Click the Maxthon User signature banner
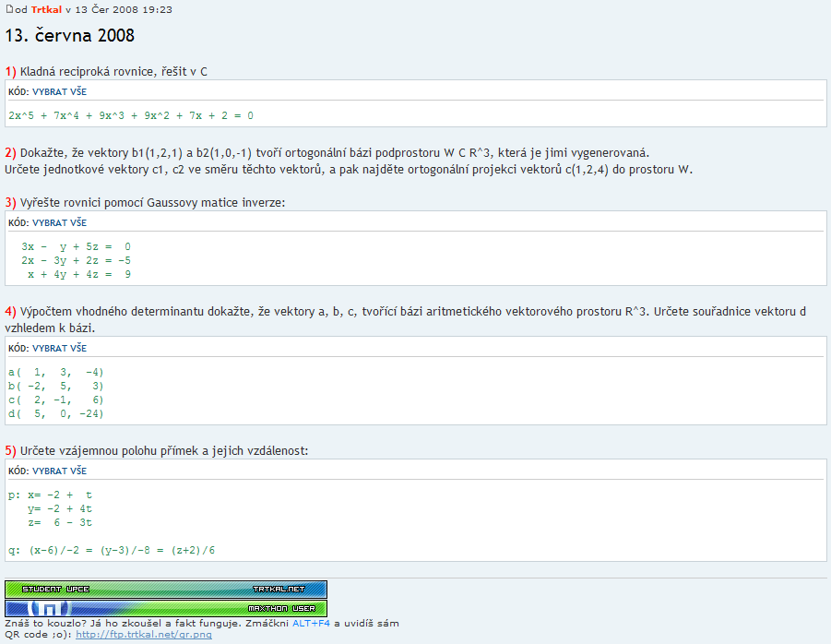 point(166,608)
